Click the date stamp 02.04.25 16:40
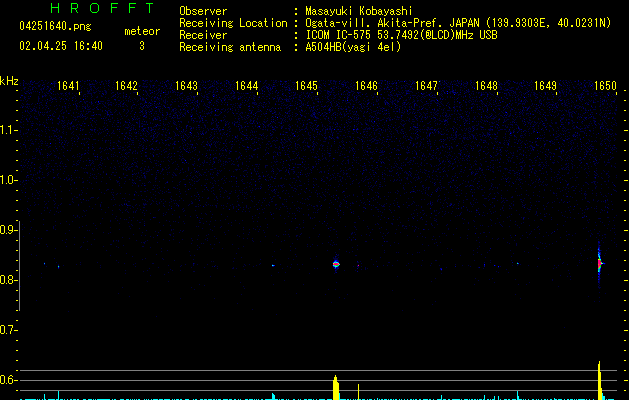 (61, 46)
